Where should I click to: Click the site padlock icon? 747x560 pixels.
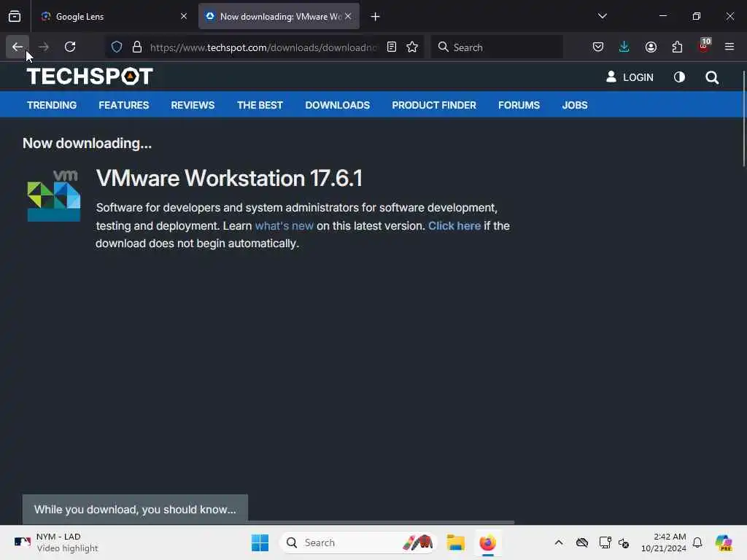click(137, 47)
